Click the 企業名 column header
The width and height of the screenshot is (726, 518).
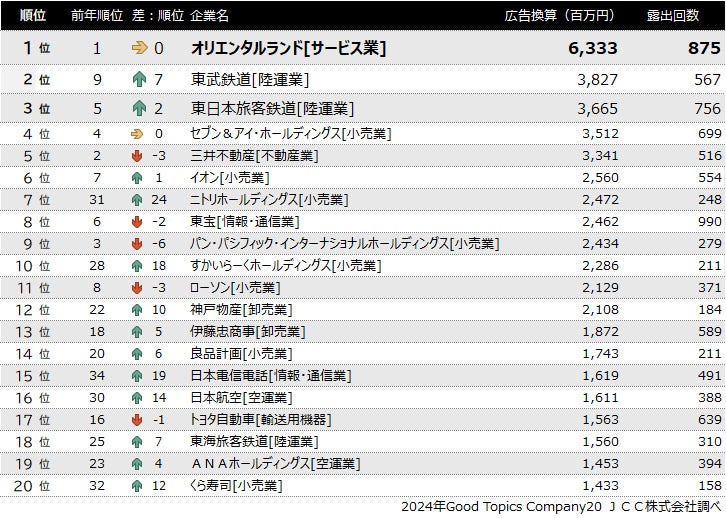(209, 15)
